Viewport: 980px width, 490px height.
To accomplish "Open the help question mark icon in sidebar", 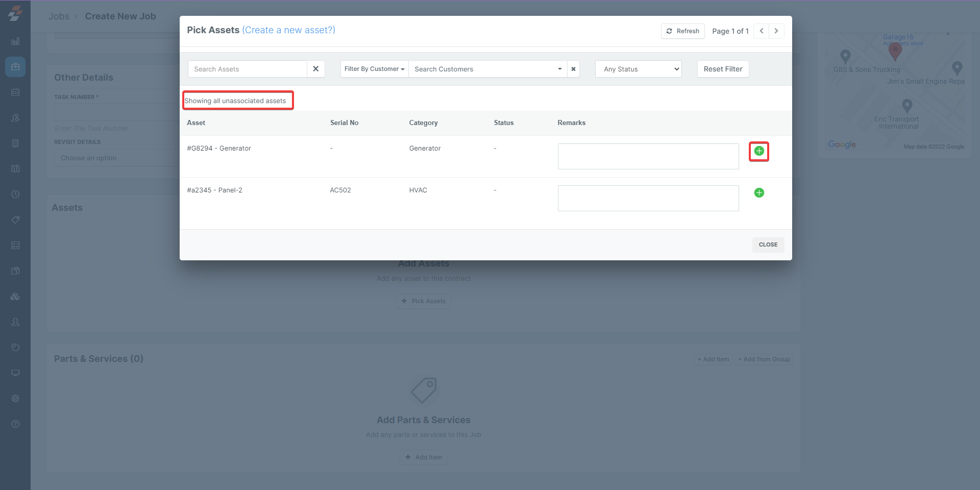I will (15, 424).
